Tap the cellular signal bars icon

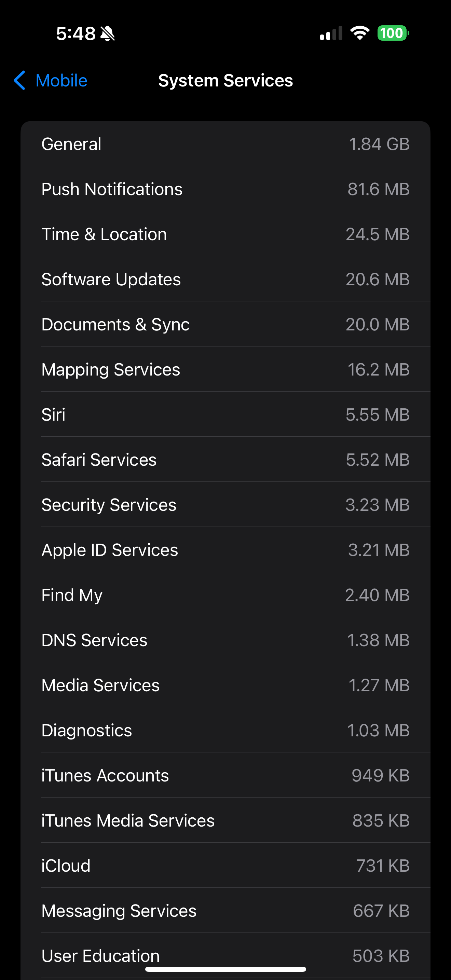pos(331,33)
